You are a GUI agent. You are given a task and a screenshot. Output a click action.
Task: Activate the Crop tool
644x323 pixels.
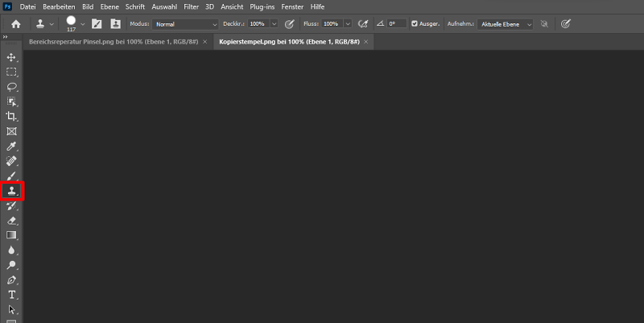click(12, 116)
